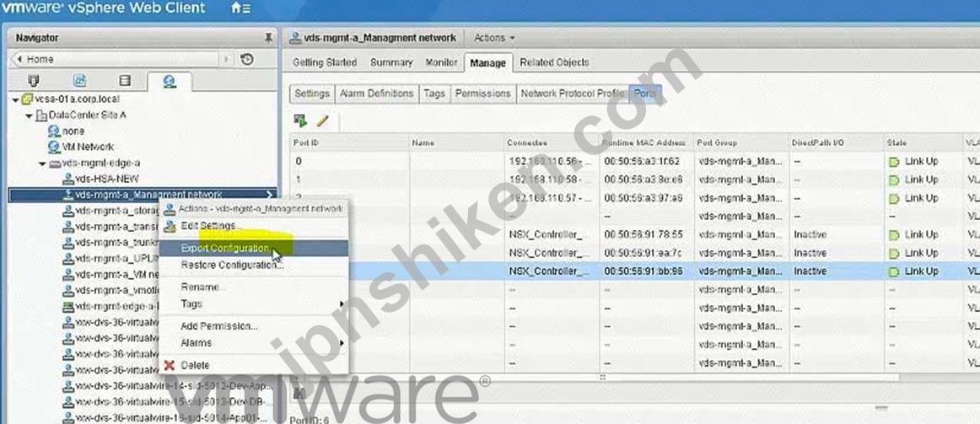Select the vds-HSA-NEW tree item
980x424 pixels.
[x=106, y=180]
